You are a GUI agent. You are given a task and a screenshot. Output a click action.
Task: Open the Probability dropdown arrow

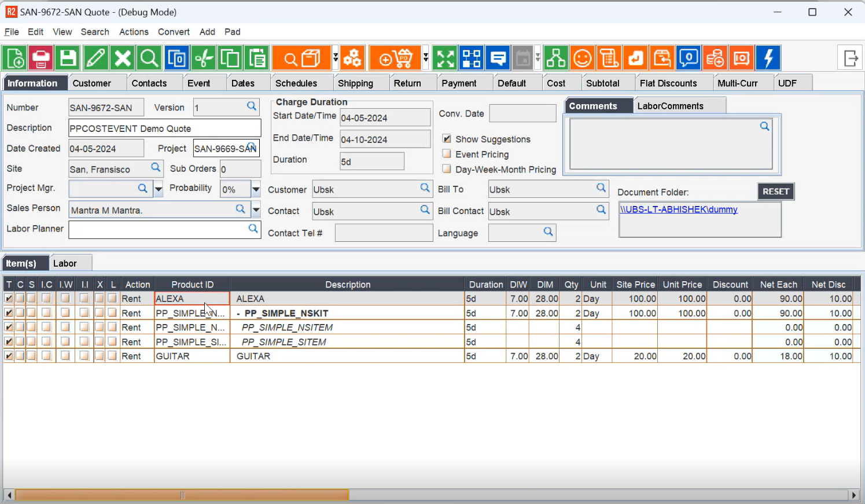(256, 189)
